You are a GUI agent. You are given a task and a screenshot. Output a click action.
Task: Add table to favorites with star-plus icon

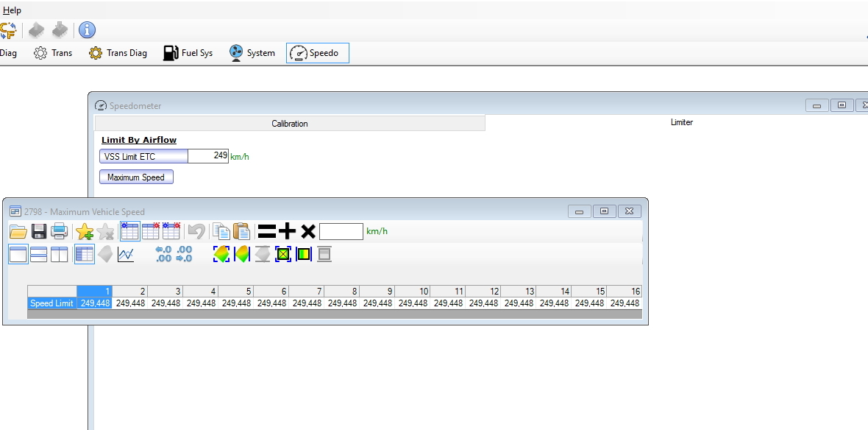(84, 231)
